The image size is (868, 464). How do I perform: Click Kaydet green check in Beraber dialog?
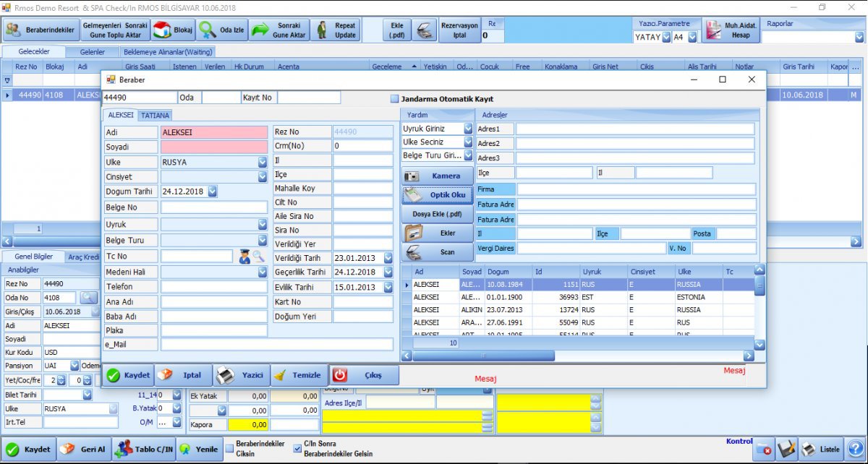128,375
